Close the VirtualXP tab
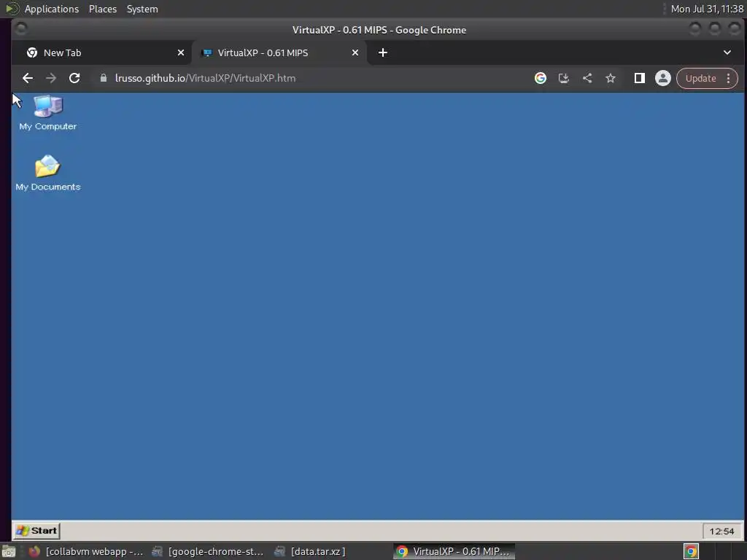Screen dimensions: 747x560 [x=355, y=52]
